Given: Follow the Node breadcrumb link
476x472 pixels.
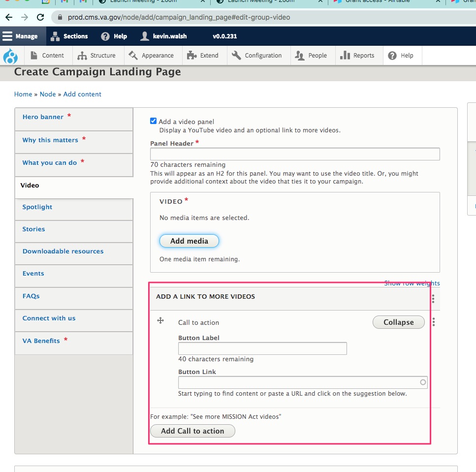Looking at the screenshot, I should (x=48, y=94).
